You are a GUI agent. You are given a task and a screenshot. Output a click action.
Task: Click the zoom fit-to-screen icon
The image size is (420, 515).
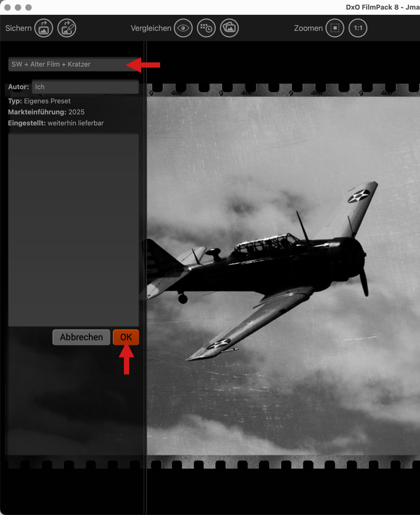point(335,28)
